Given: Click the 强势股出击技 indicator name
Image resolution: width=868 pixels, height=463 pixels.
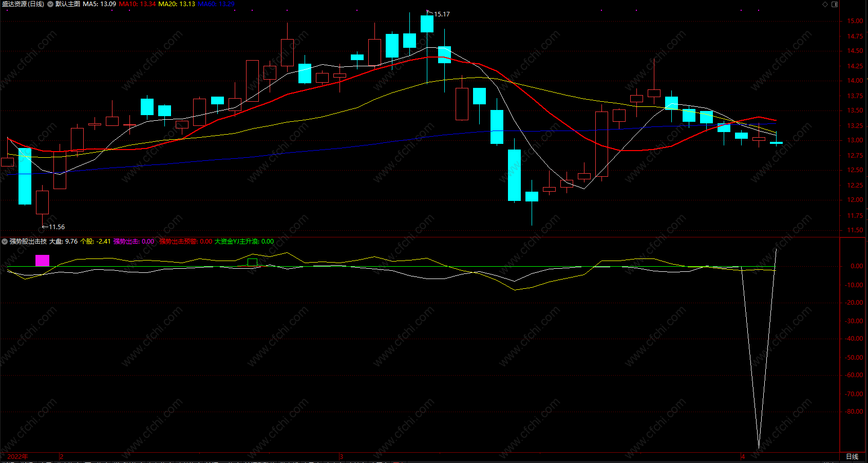Looking at the screenshot, I should [28, 242].
